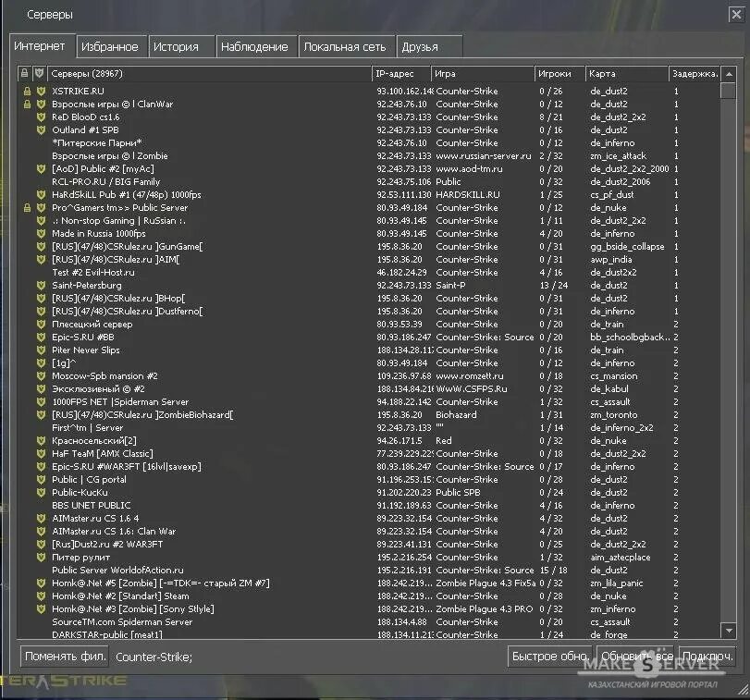Click www.russian-server.ru game cell

484,155
